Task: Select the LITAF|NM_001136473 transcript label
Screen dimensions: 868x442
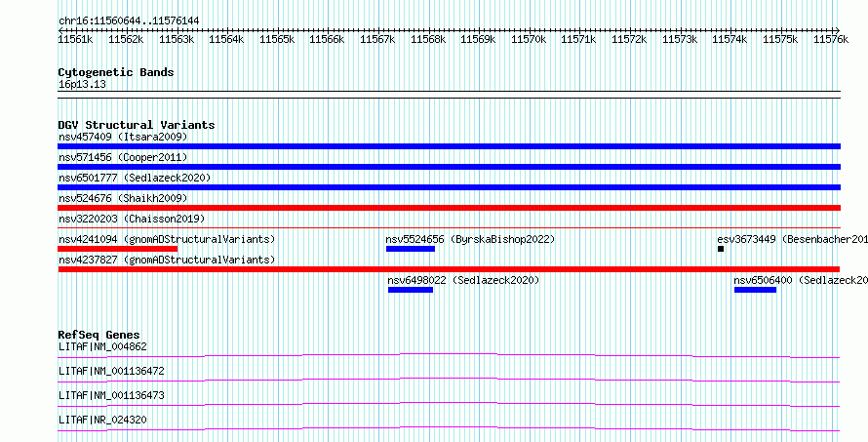Action: tap(111, 395)
